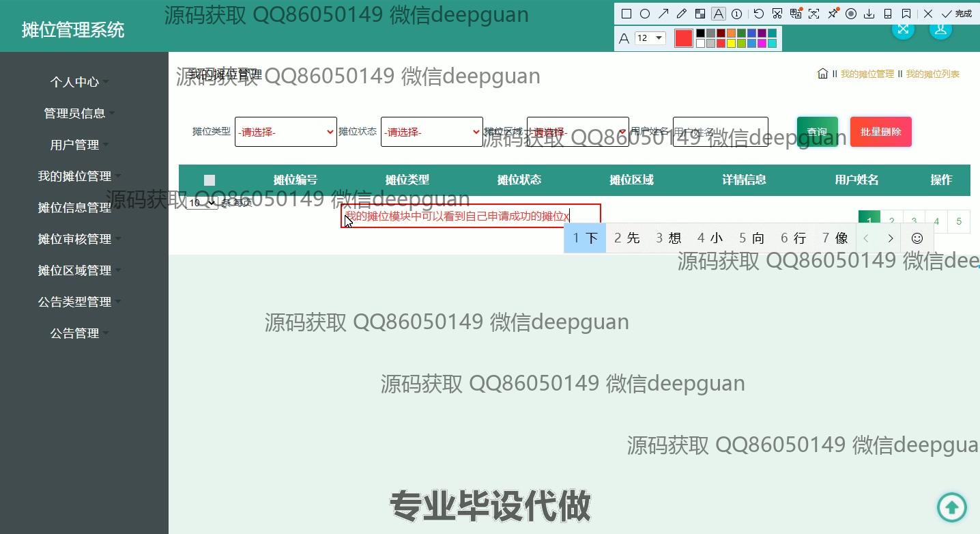Open the font size 12 dropdown
980x534 pixels.
point(650,38)
